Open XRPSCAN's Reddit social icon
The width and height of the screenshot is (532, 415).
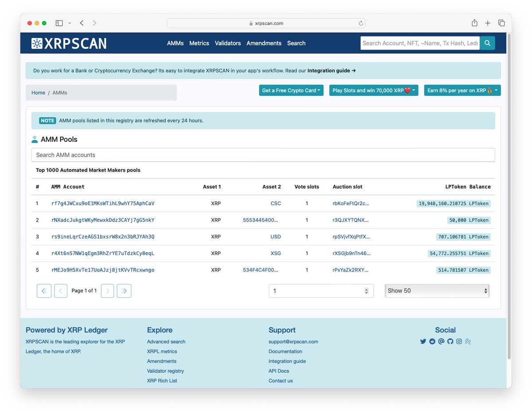point(432,341)
